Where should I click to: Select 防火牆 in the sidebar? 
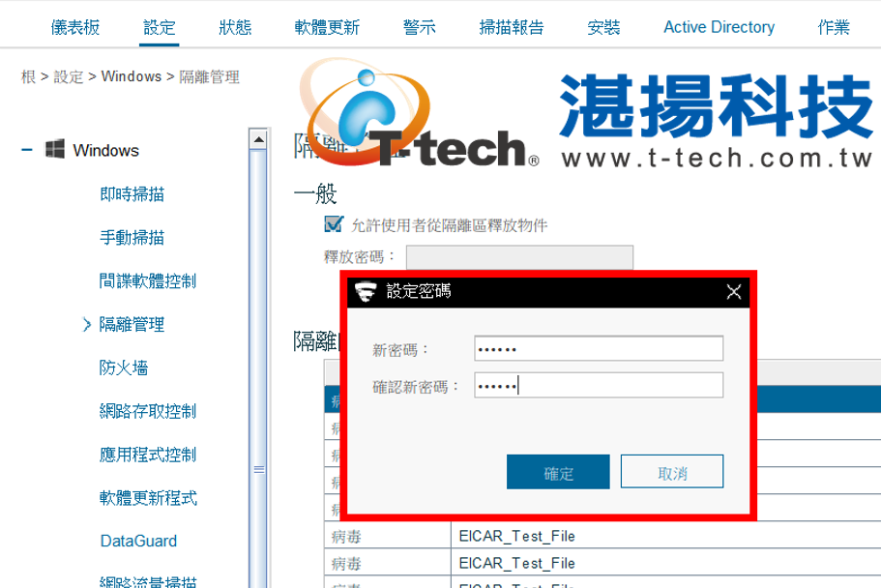click(124, 367)
